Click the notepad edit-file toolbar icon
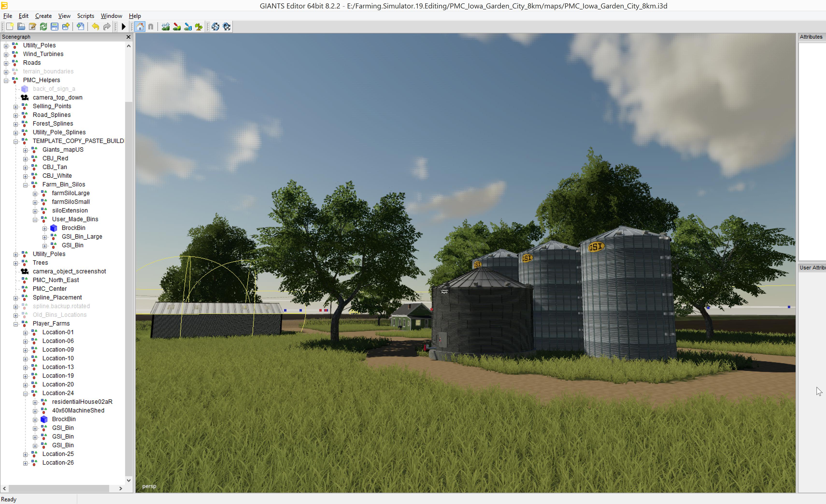The image size is (826, 504). [x=32, y=27]
